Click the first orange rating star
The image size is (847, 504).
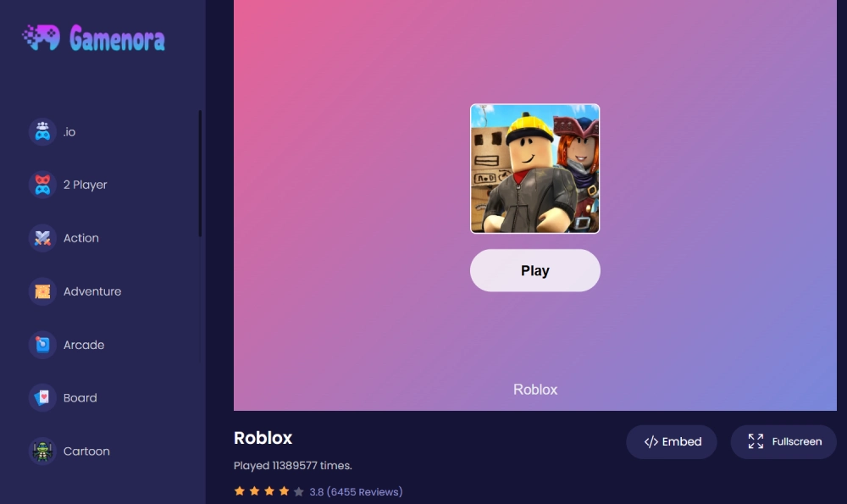[x=240, y=491]
